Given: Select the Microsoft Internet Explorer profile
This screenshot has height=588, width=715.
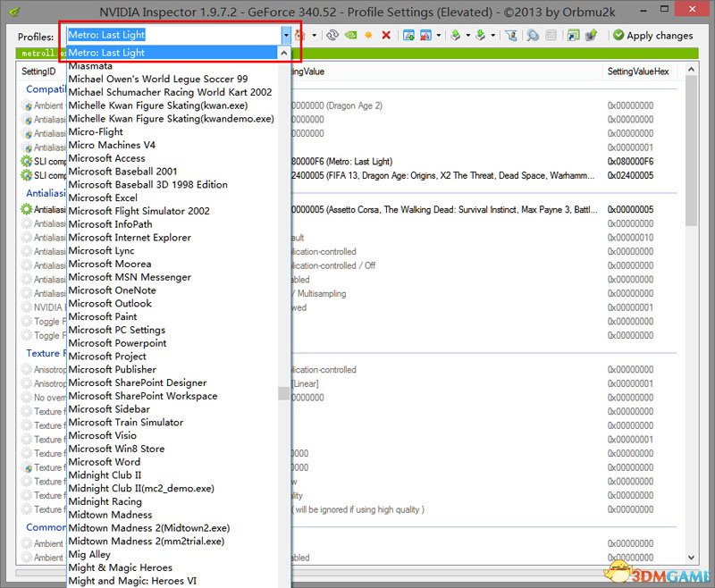Looking at the screenshot, I should (130, 238).
